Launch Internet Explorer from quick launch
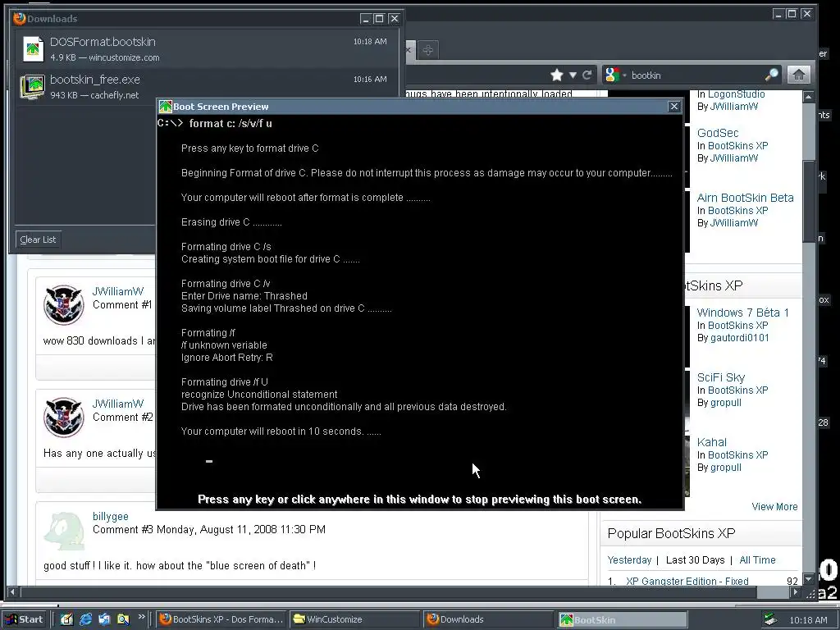Image resolution: width=840 pixels, height=630 pixels. click(x=85, y=619)
